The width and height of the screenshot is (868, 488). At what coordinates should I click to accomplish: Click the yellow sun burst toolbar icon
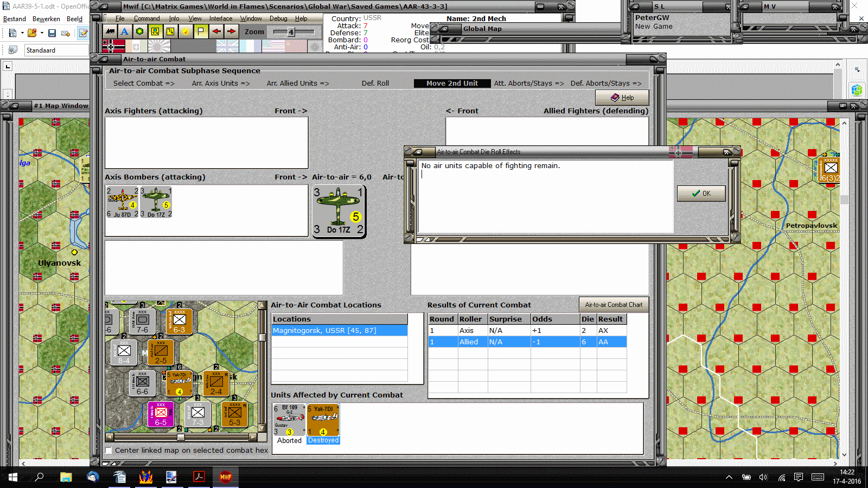(186, 31)
